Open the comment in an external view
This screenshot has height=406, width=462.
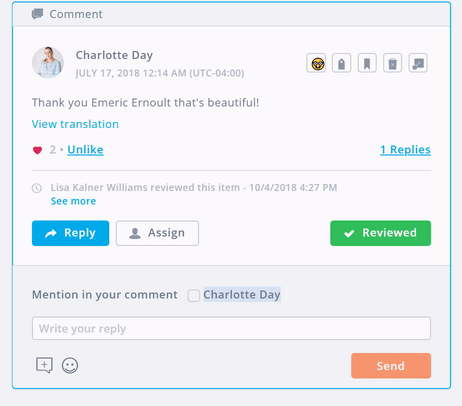418,63
